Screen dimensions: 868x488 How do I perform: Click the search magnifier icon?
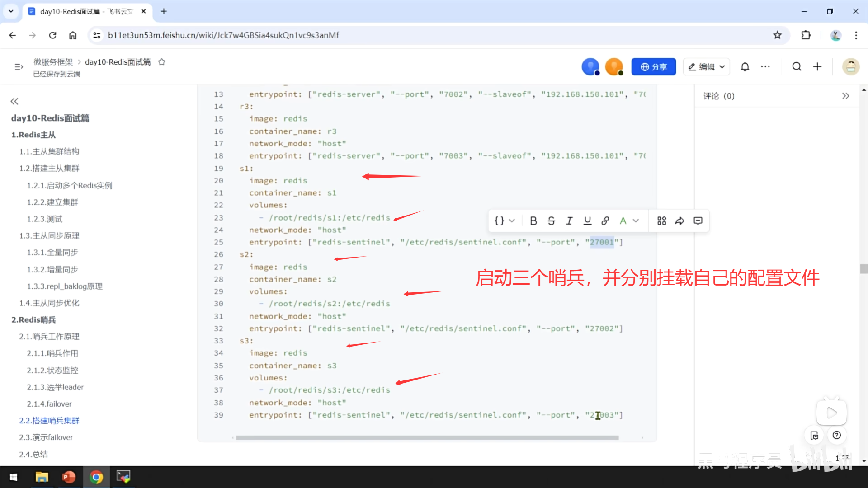tap(797, 67)
